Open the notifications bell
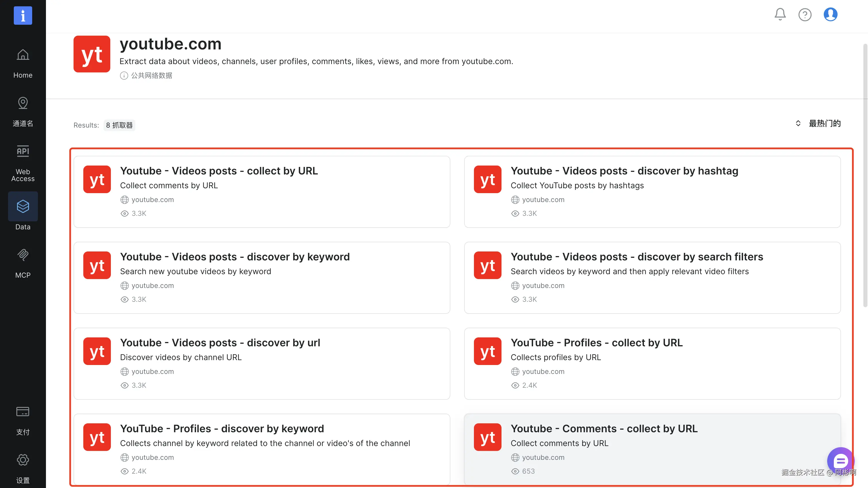This screenshot has width=868, height=488. 780,14
